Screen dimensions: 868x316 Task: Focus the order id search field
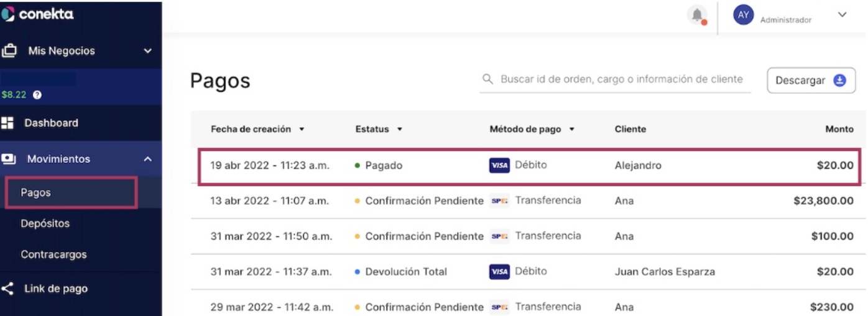point(615,80)
